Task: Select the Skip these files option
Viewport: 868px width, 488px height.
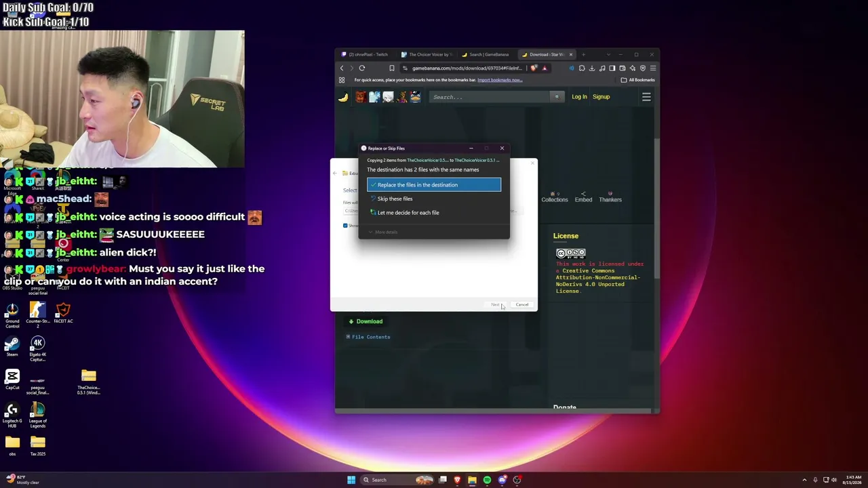Action: [x=434, y=199]
